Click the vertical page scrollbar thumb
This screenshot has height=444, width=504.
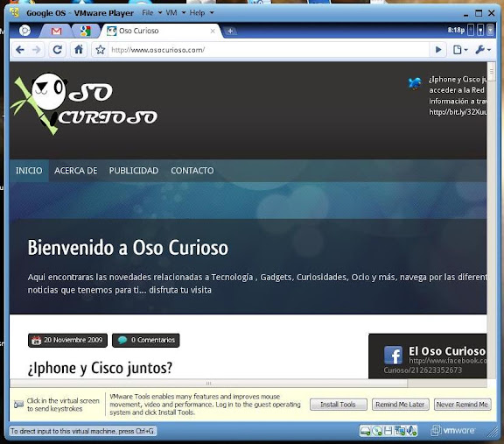[x=491, y=72]
